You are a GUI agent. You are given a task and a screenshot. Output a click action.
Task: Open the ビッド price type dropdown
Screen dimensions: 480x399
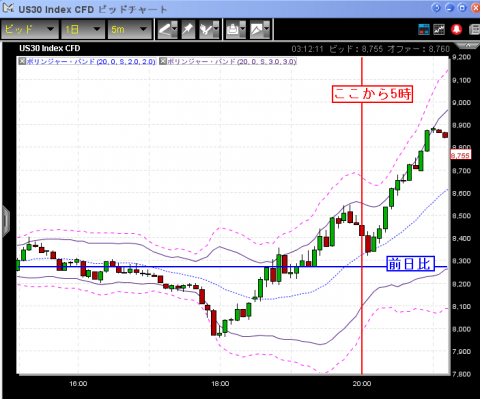[x=30, y=29]
